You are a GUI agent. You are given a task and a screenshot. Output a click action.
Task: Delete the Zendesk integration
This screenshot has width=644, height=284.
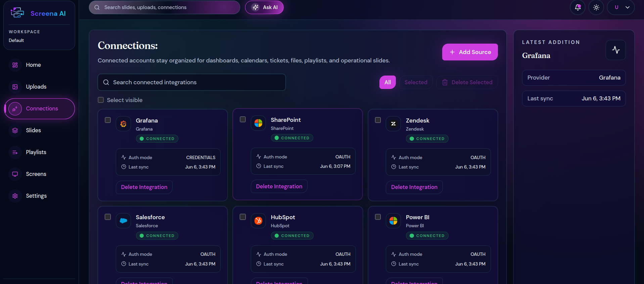point(414,187)
